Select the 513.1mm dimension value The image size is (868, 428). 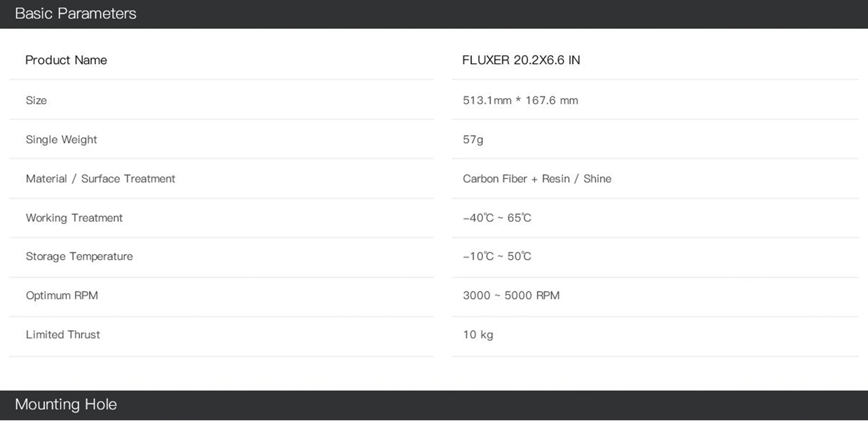(x=487, y=101)
